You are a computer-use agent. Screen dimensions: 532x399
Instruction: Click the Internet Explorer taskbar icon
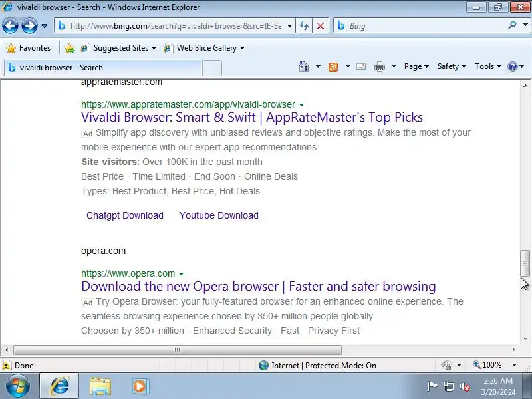pyautogui.click(x=59, y=386)
